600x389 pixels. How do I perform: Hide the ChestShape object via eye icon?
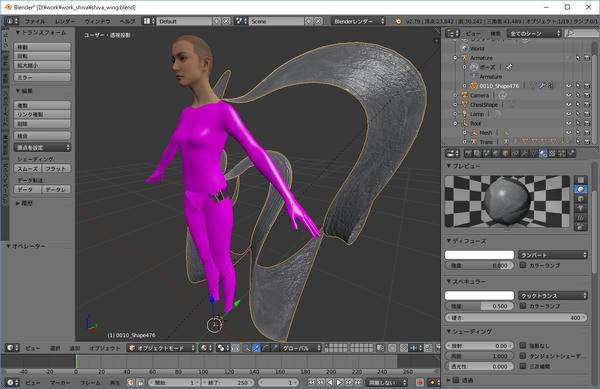tap(569, 104)
